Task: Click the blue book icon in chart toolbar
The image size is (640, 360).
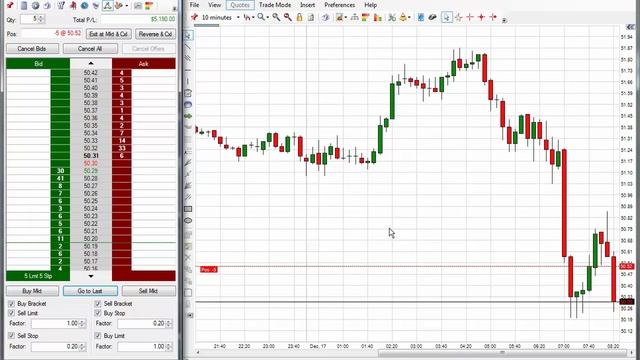Action: pyautogui.click(x=421, y=17)
